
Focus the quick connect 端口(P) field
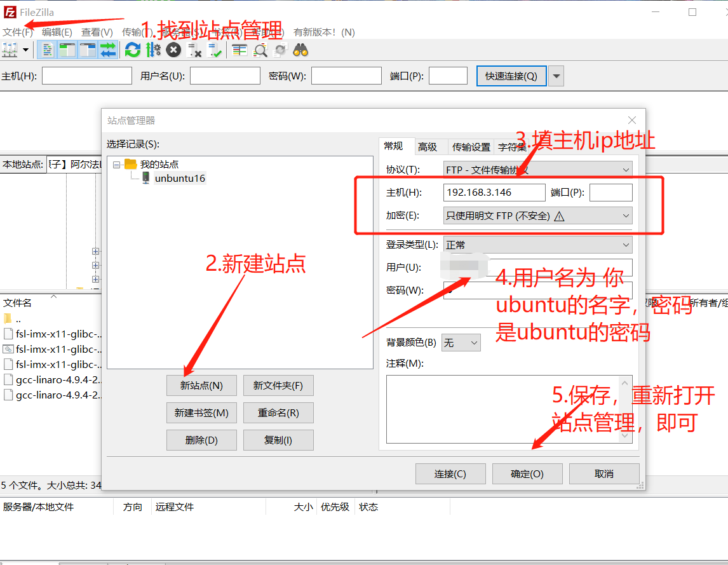[x=448, y=76]
